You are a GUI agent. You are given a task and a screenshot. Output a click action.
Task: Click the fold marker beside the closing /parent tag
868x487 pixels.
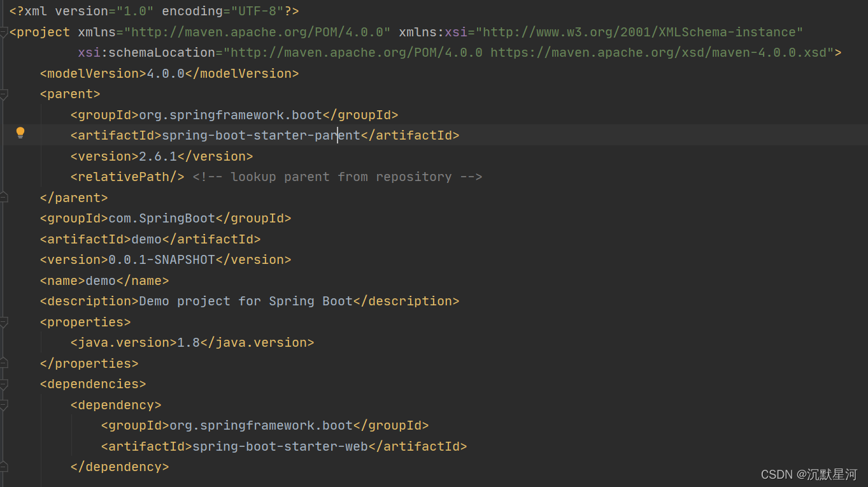(x=3, y=198)
